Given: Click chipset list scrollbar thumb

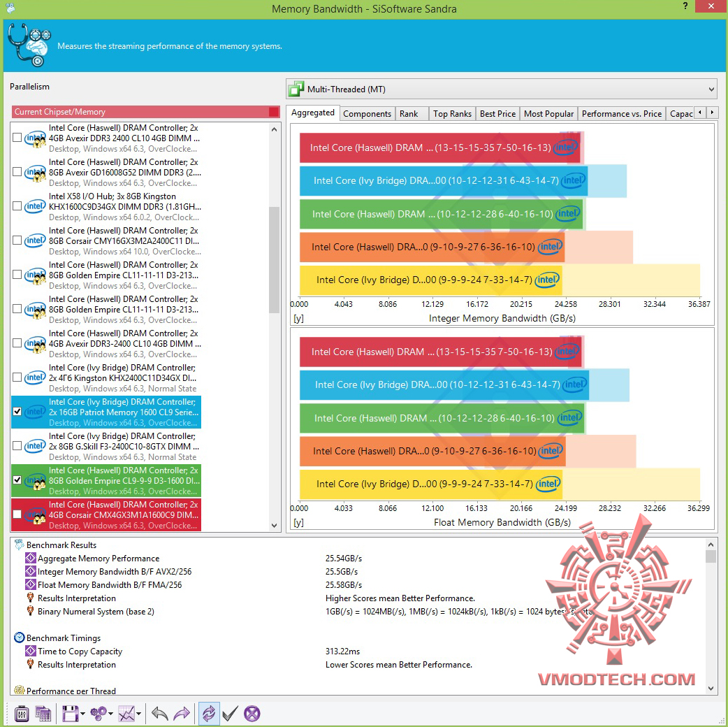Looking at the screenshot, I should 274,260.
